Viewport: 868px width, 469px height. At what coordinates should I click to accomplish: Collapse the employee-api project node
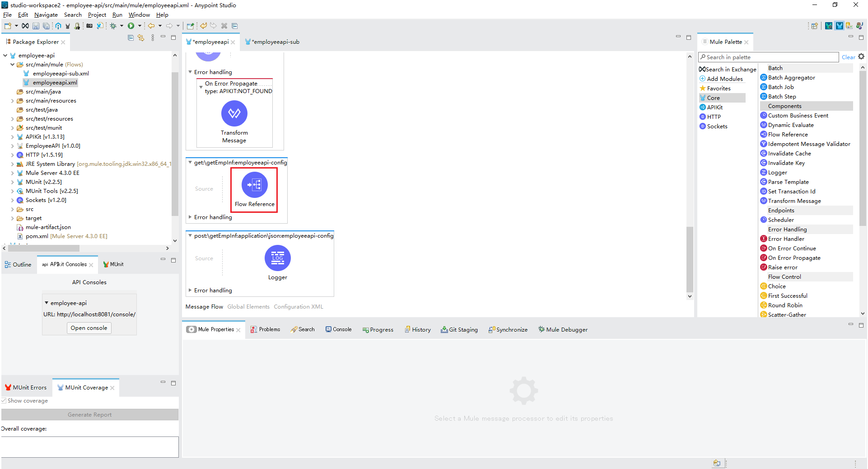[5, 56]
